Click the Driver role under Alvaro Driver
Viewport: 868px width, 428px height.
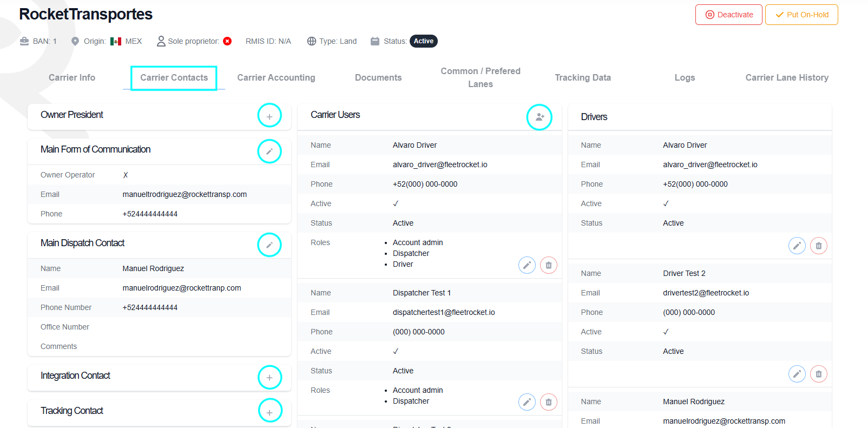click(403, 264)
